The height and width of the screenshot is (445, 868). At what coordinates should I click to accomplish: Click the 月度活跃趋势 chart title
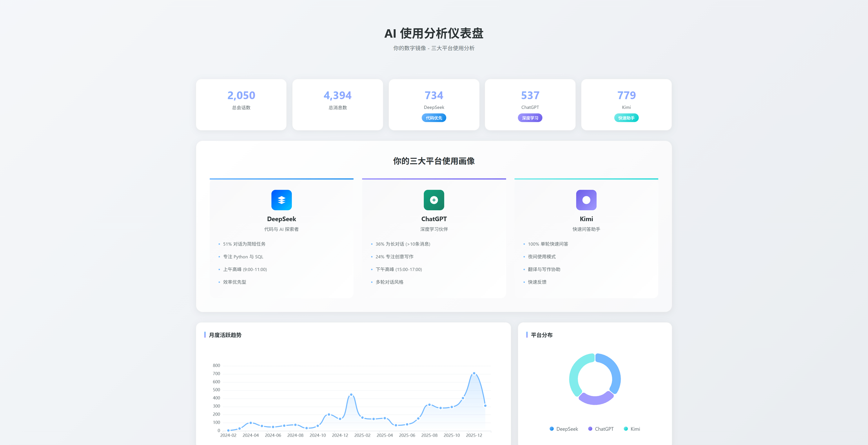pos(225,335)
